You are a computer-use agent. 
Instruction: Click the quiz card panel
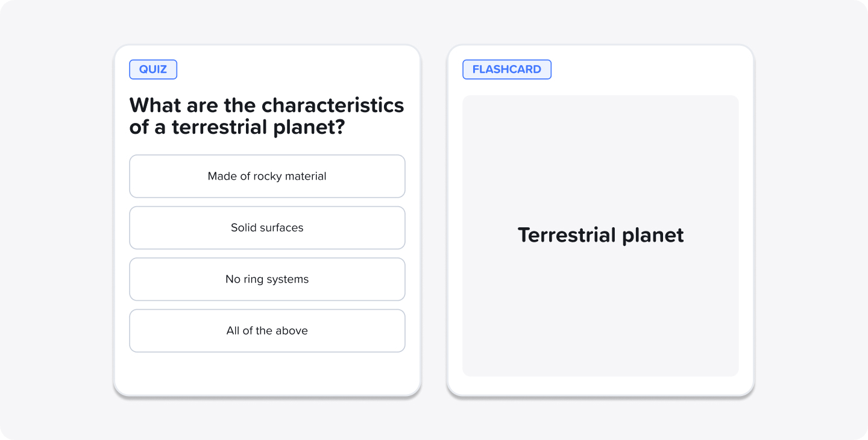tap(267, 374)
